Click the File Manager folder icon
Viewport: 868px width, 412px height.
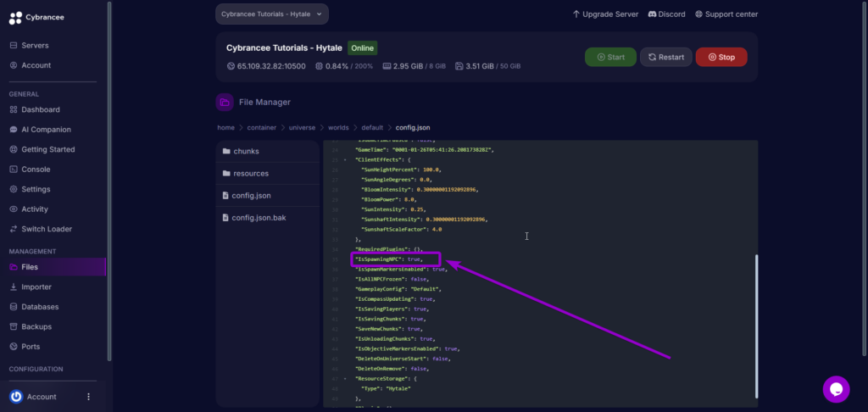pos(225,103)
